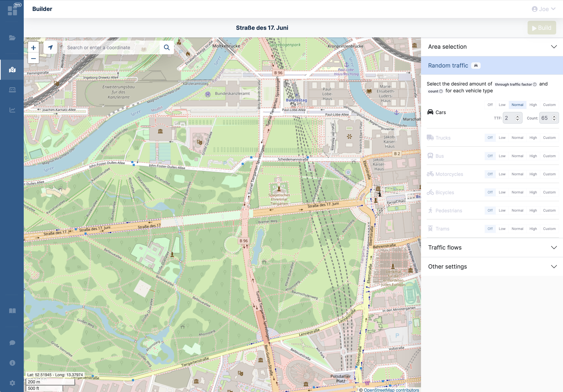The width and height of the screenshot is (563, 392).
Task: Set Bus traffic to High
Action: 533,156
